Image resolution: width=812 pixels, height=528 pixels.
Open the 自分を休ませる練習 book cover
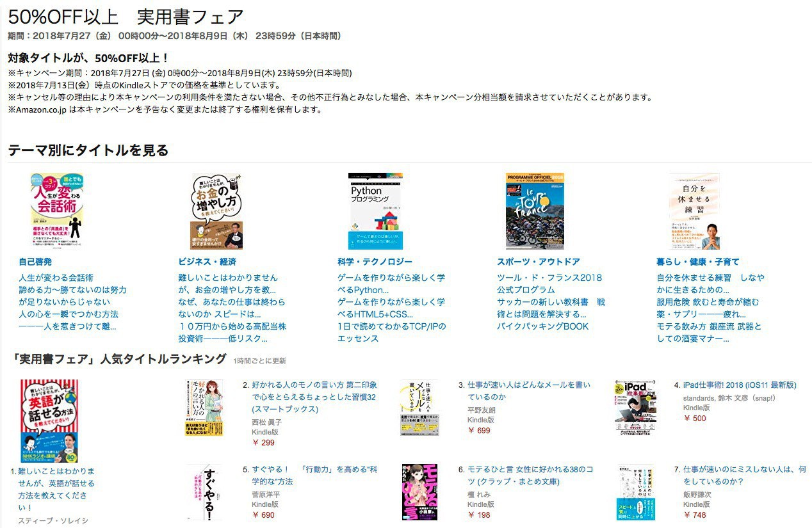(x=694, y=211)
